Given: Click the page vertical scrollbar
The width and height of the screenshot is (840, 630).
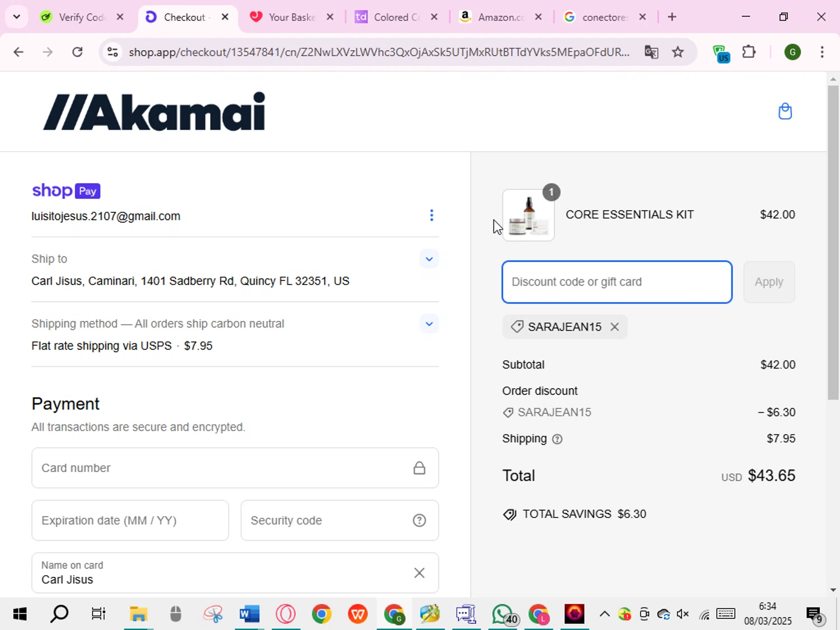Looking at the screenshot, I should click(x=833, y=242).
